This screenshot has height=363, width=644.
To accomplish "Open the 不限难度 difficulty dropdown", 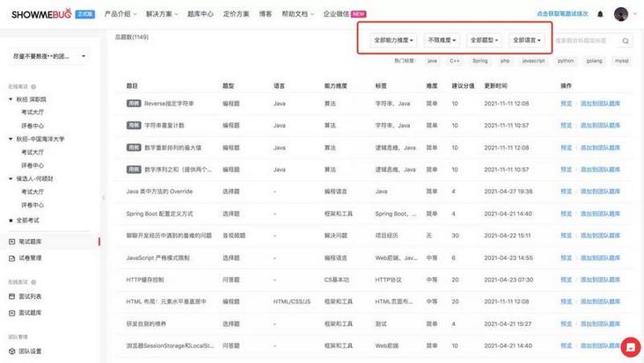I will pyautogui.click(x=442, y=40).
